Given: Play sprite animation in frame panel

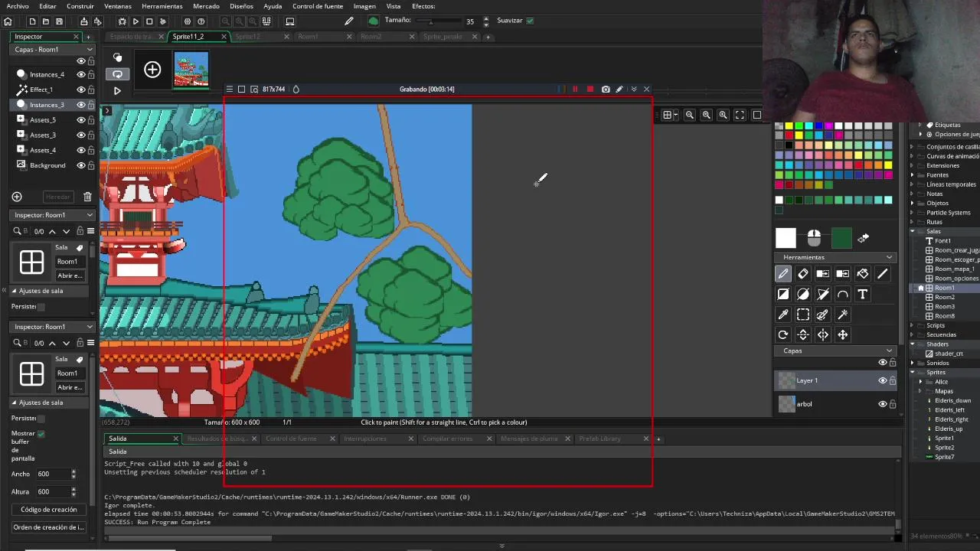Looking at the screenshot, I should coord(117,90).
